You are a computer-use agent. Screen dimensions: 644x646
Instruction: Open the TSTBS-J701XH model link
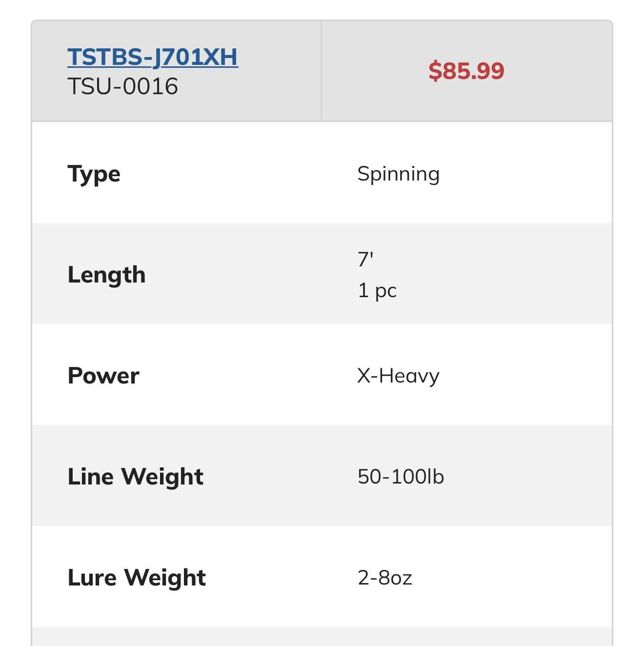152,57
